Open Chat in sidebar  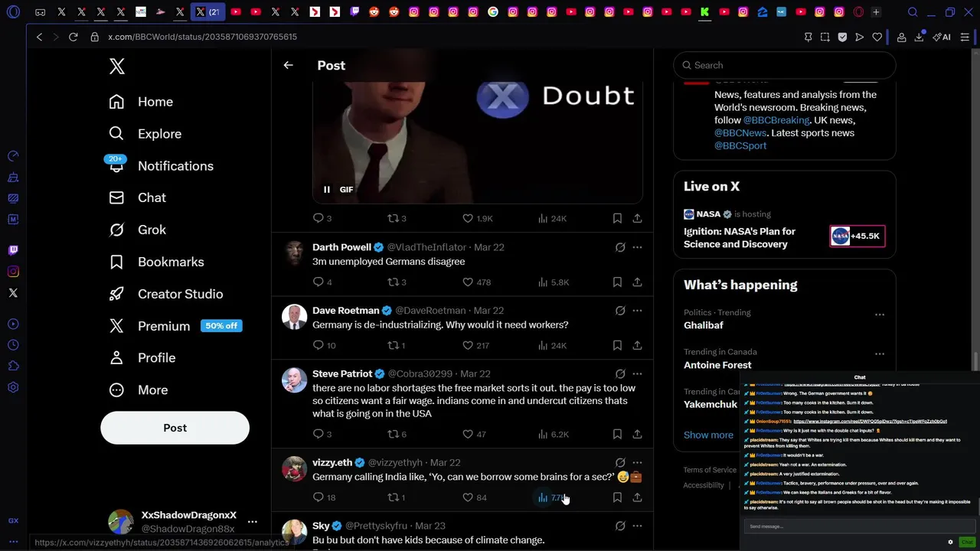[x=138, y=197]
